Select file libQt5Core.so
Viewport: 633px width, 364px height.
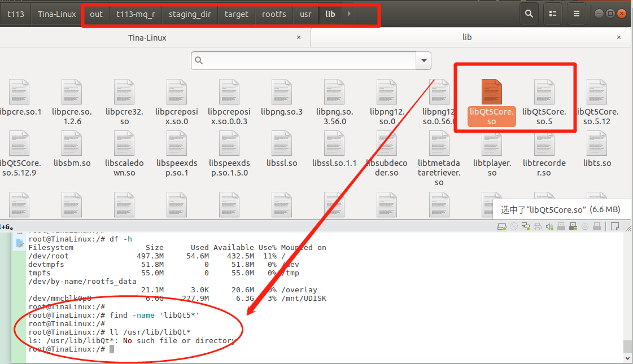tap(491, 103)
